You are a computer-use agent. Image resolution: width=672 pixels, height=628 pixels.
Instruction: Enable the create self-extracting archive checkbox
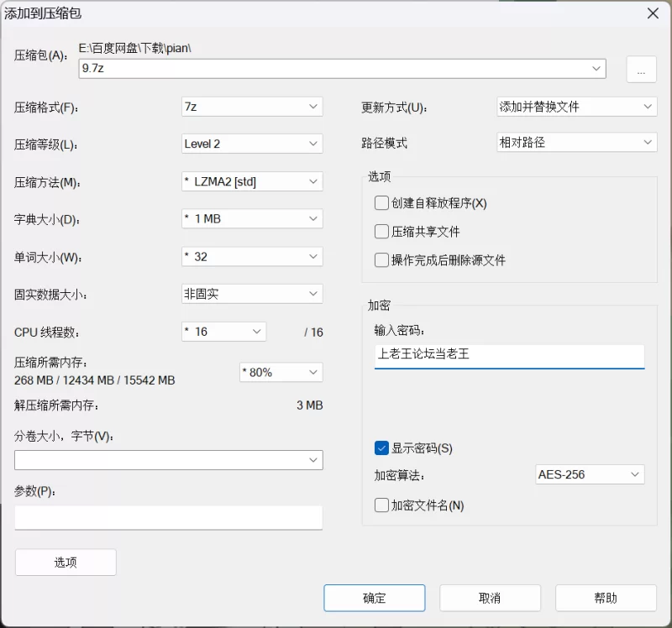point(381,203)
